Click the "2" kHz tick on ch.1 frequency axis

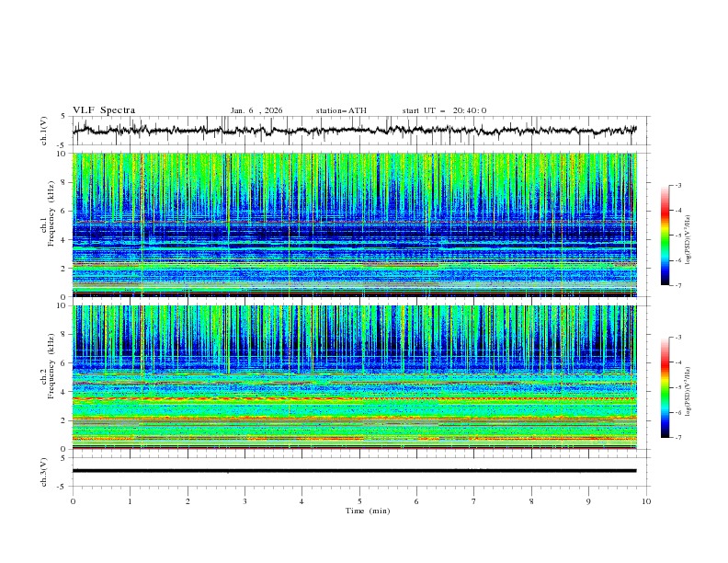64,269
